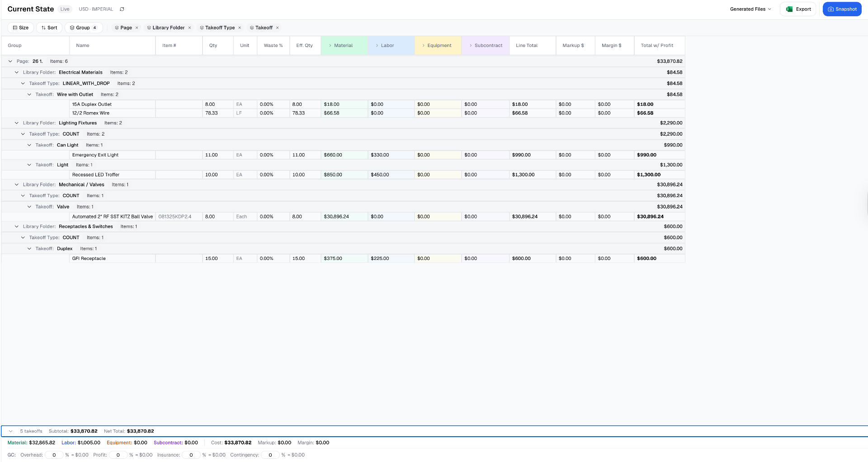Open the Group settings button

coord(83,28)
